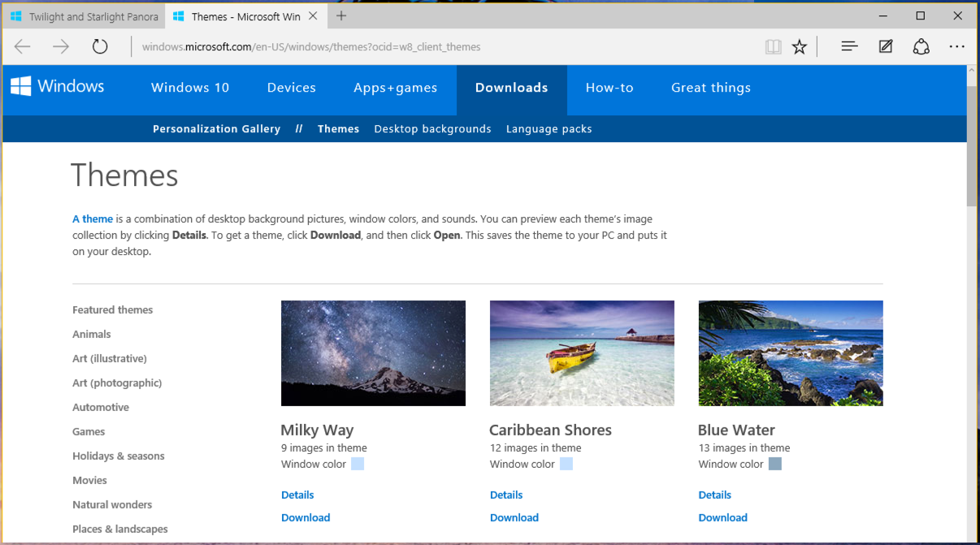Open a new browser tab

coord(340,15)
